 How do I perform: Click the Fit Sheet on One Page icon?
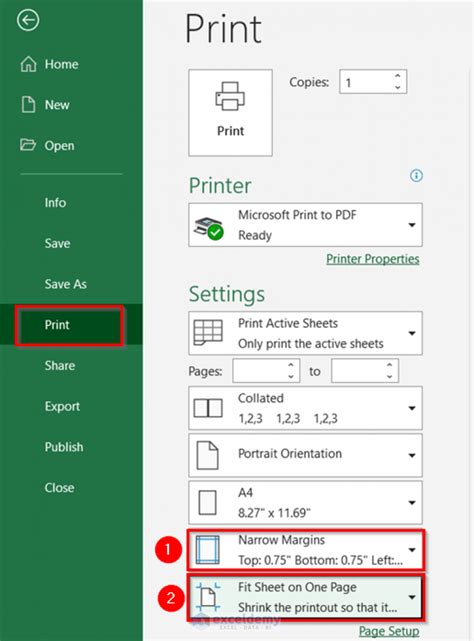pyautogui.click(x=208, y=597)
